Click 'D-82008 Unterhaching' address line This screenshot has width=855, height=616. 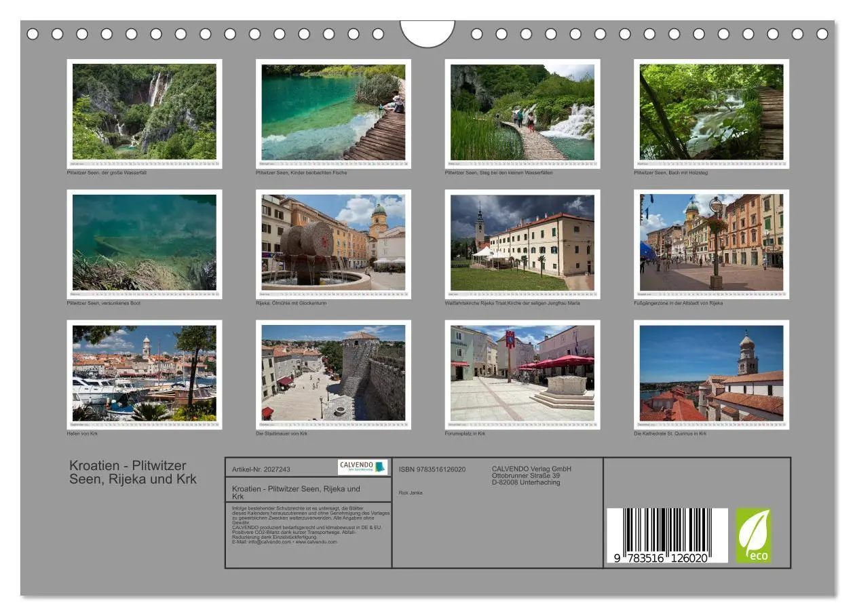point(526,482)
